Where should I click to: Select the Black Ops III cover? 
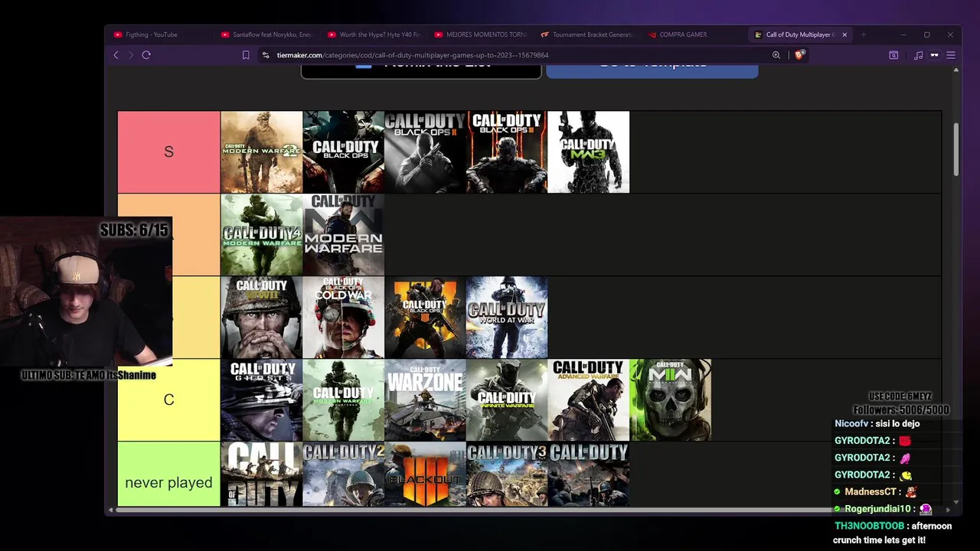point(507,152)
